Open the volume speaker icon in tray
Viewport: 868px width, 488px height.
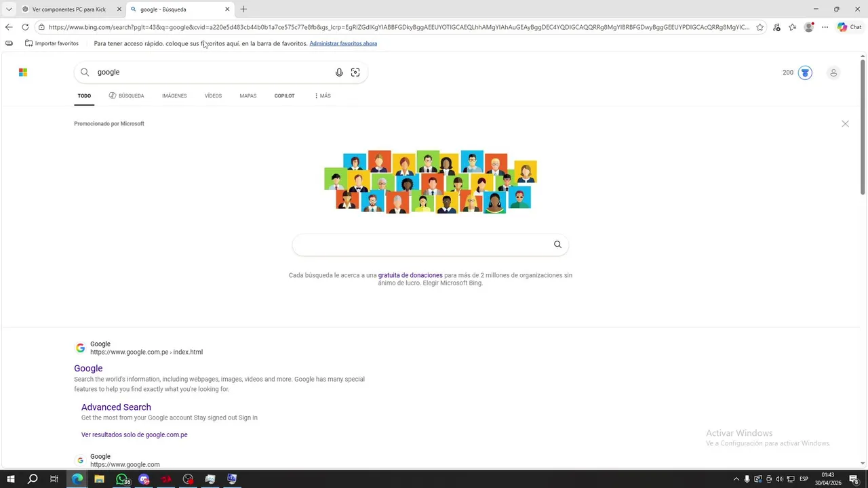[779, 479]
